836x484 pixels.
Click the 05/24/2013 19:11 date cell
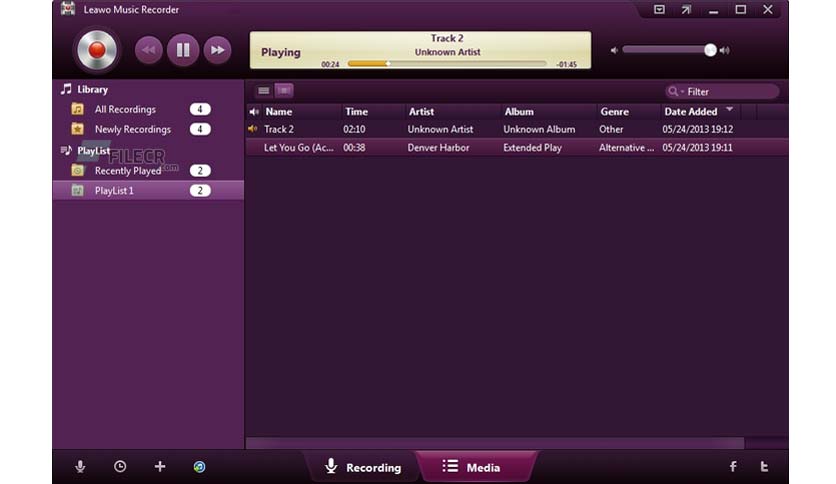pos(697,148)
